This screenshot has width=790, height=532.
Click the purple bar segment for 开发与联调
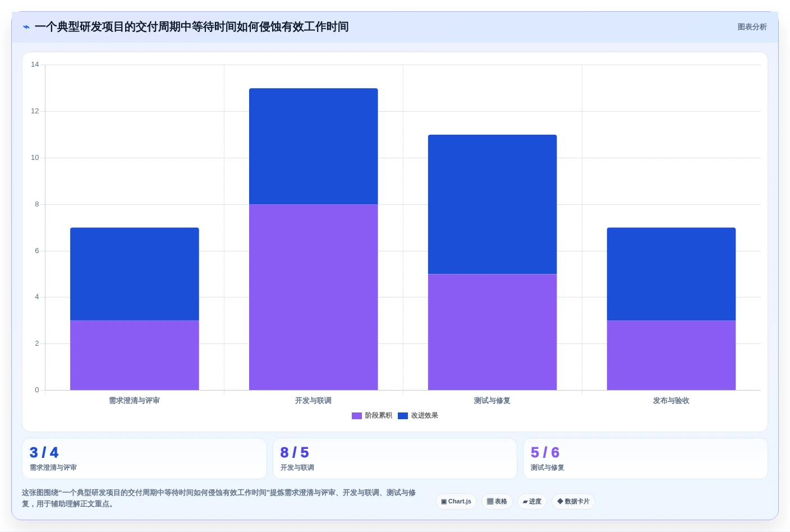(314, 297)
